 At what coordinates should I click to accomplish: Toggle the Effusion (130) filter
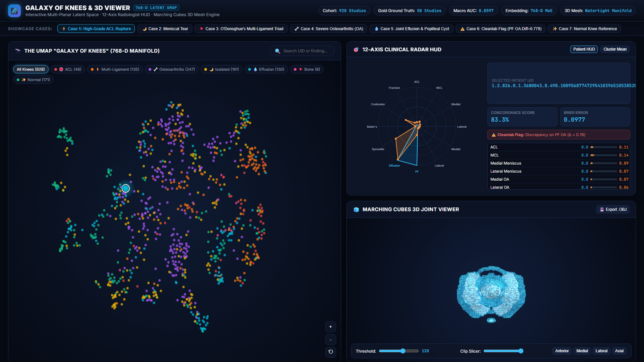pos(266,69)
